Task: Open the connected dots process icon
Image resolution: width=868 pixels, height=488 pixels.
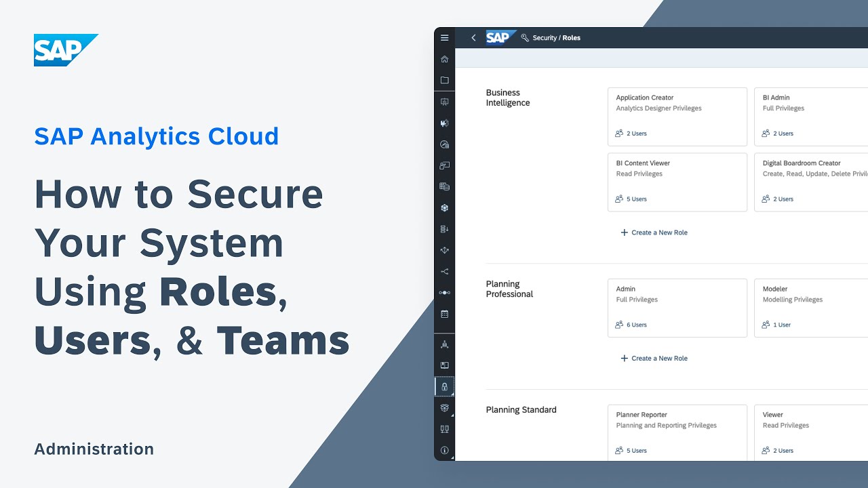Action: point(444,293)
